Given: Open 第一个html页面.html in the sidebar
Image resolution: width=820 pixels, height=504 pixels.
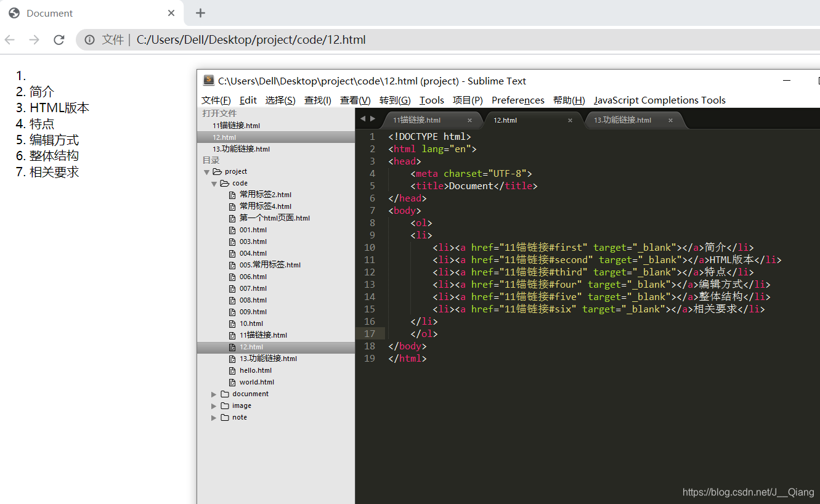Looking at the screenshot, I should (x=275, y=218).
